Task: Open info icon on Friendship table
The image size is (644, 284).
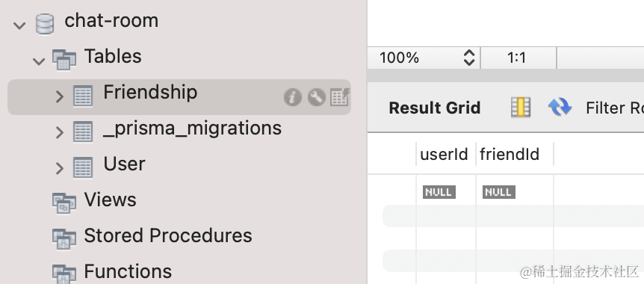Action: coord(292,97)
